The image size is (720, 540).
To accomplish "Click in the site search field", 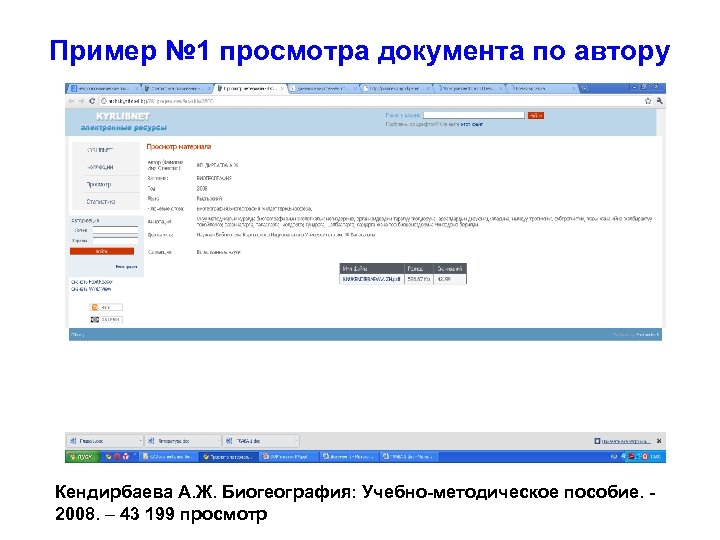I will tap(474, 115).
